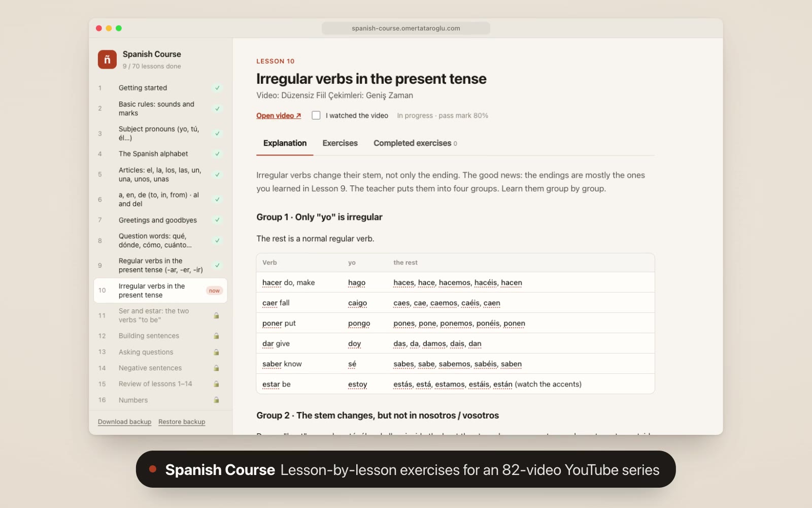The height and width of the screenshot is (508, 812).
Task: Switch to the Exercises tab
Action: coord(340,143)
